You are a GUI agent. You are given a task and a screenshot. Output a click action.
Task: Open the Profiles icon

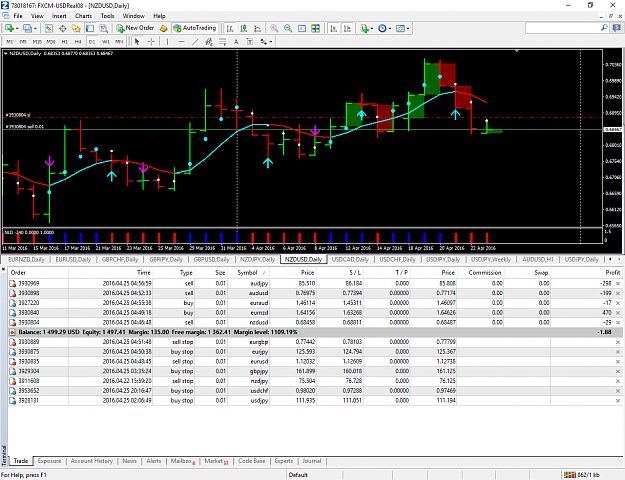click(x=27, y=28)
